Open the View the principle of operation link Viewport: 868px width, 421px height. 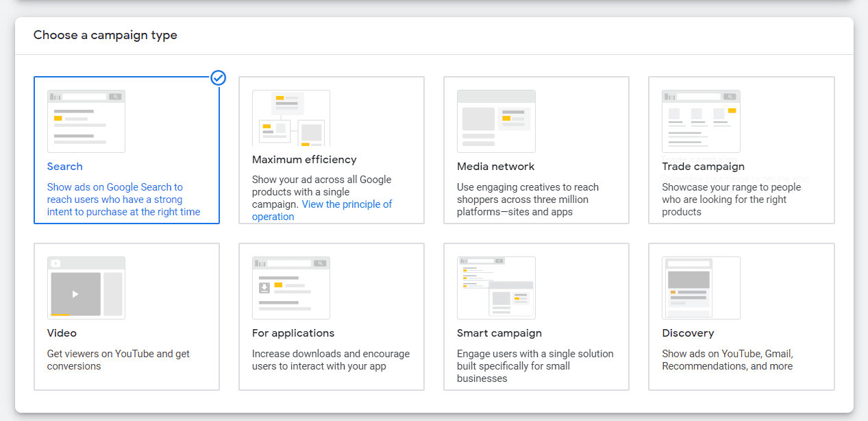tap(347, 204)
